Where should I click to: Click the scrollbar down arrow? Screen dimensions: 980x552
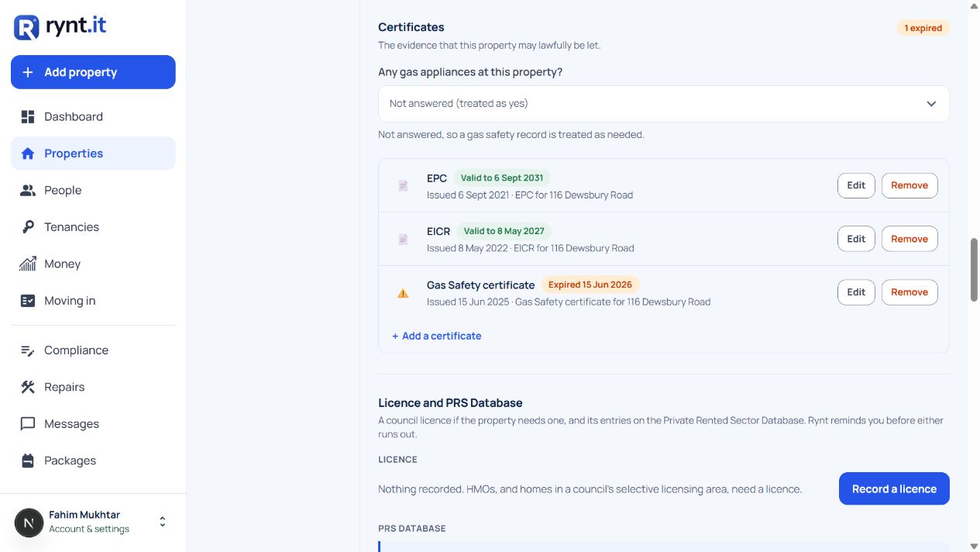pos(974,546)
